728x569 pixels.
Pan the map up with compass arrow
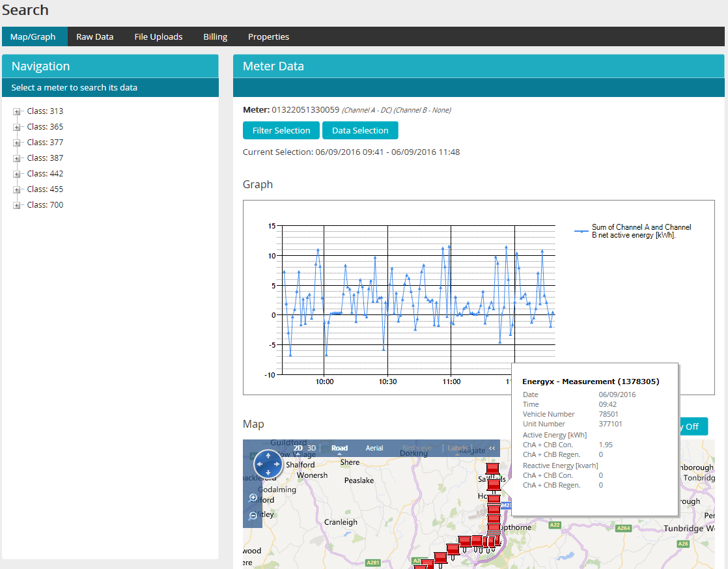point(268,456)
